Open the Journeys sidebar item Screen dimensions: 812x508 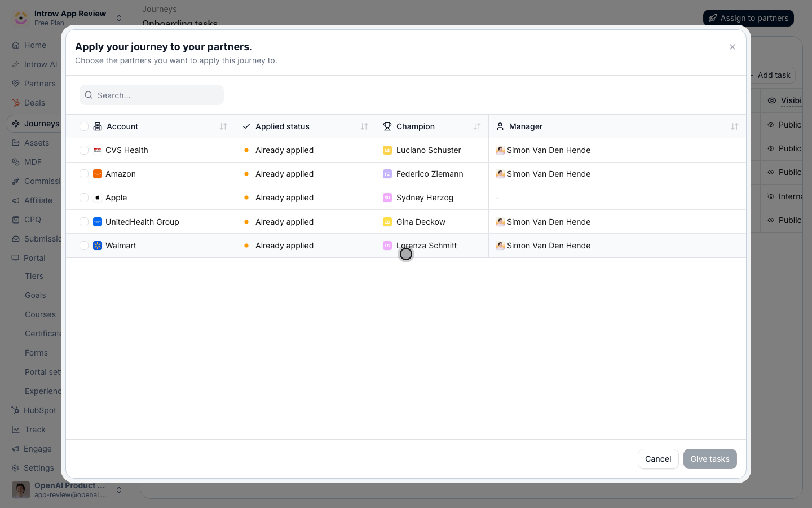35,124
